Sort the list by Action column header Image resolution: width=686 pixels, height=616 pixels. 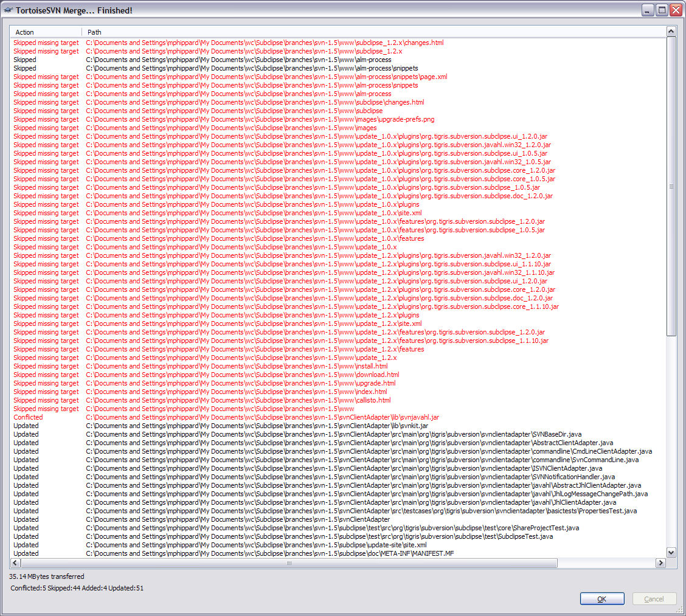46,32
